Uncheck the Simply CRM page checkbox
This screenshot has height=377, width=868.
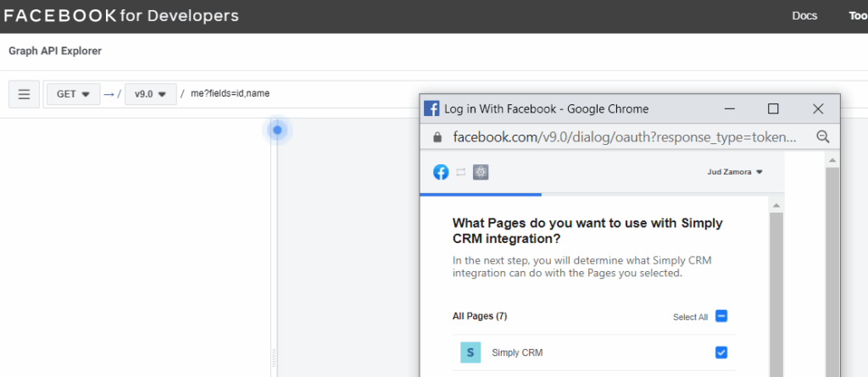coord(721,352)
